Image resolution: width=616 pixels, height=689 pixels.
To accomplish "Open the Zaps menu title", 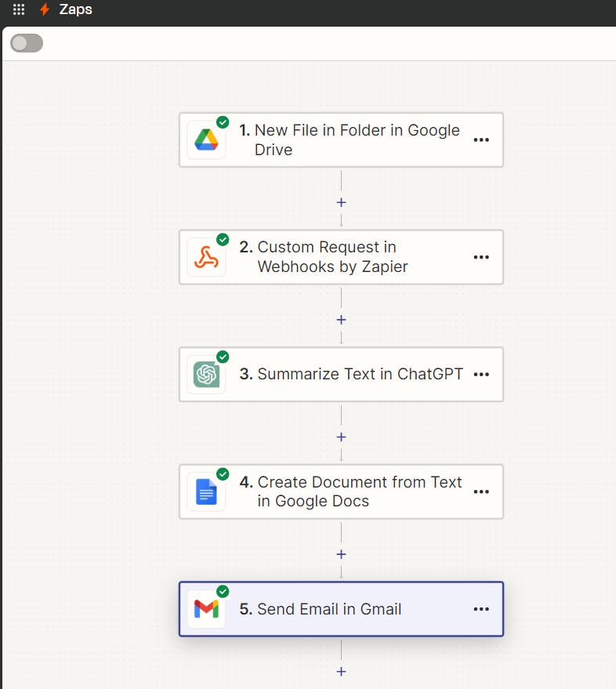I will coord(76,10).
